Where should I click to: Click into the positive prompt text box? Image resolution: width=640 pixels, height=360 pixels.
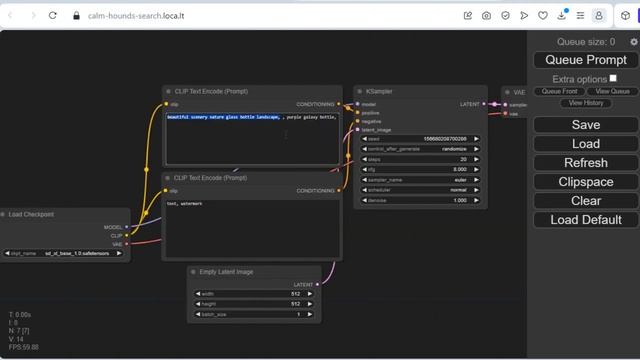pos(252,139)
